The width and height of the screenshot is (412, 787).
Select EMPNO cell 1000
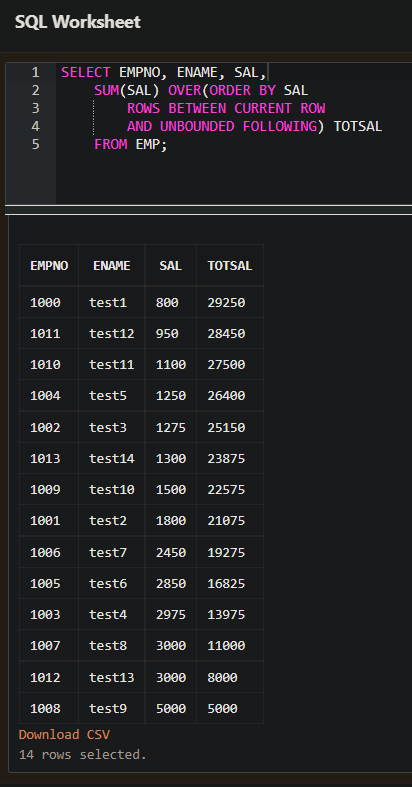tap(49, 302)
